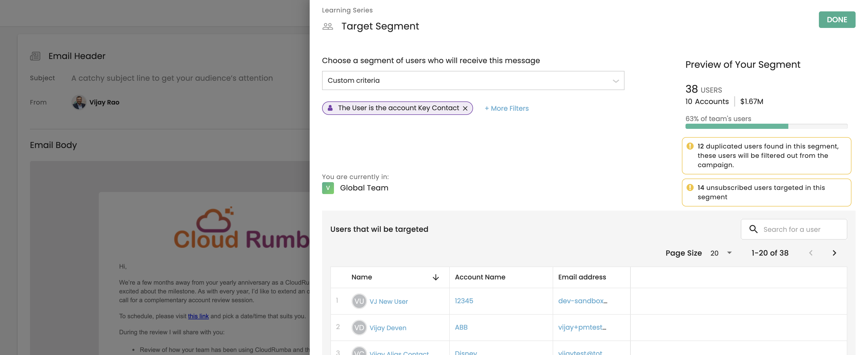868x355 pixels.
Task: Click the Cloud Rumba logo image
Action: (241, 228)
